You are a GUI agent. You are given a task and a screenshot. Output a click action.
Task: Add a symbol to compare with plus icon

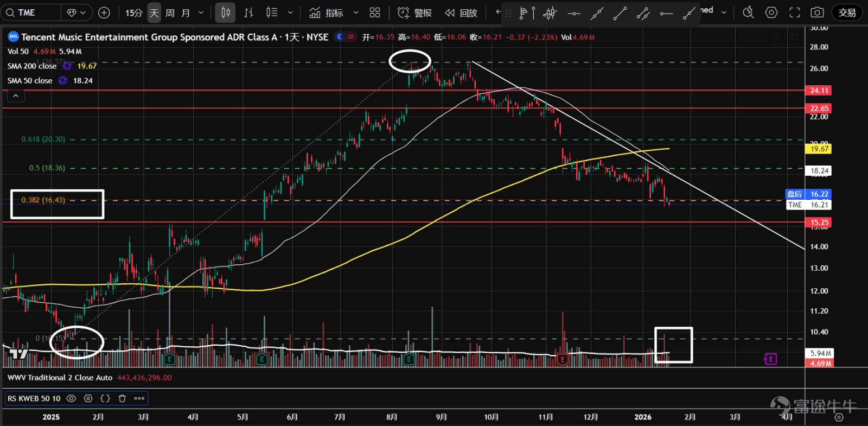click(104, 12)
